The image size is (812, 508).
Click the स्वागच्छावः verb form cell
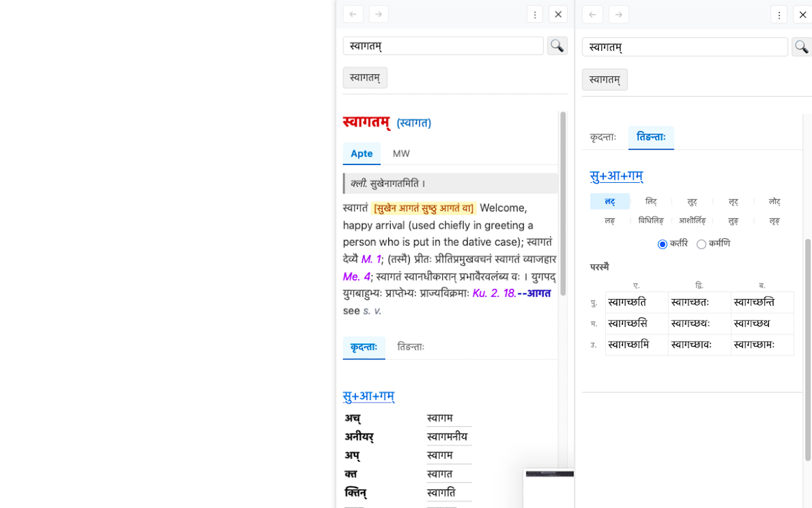tap(700, 345)
